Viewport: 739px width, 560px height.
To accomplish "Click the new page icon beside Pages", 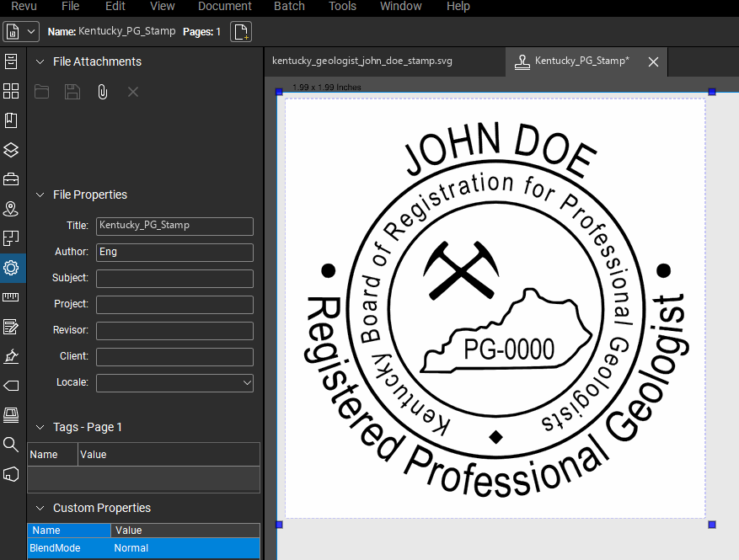I will [x=241, y=32].
